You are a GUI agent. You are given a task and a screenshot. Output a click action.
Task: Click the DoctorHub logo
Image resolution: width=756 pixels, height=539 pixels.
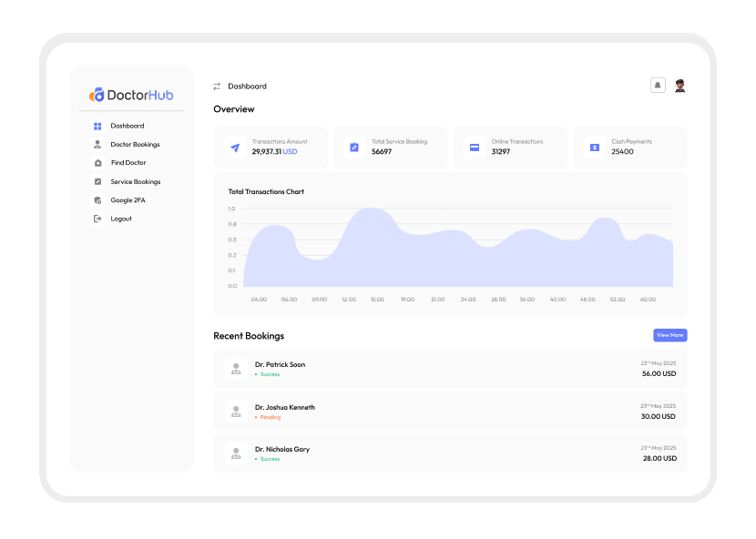click(x=131, y=95)
